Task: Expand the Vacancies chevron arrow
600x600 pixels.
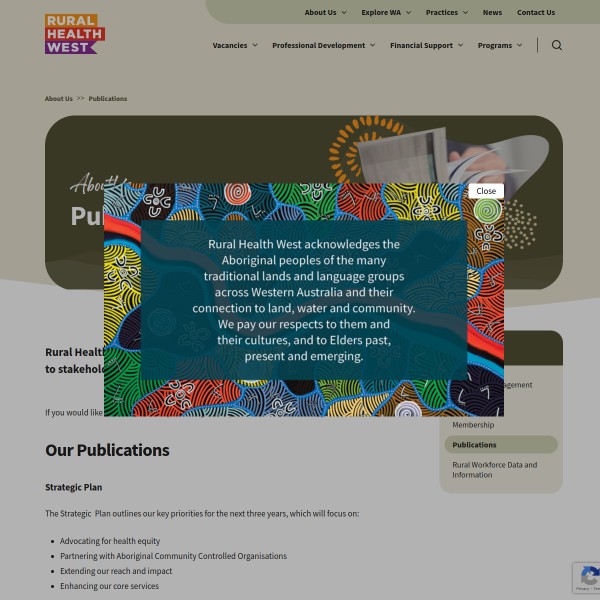Action: [x=255, y=45]
